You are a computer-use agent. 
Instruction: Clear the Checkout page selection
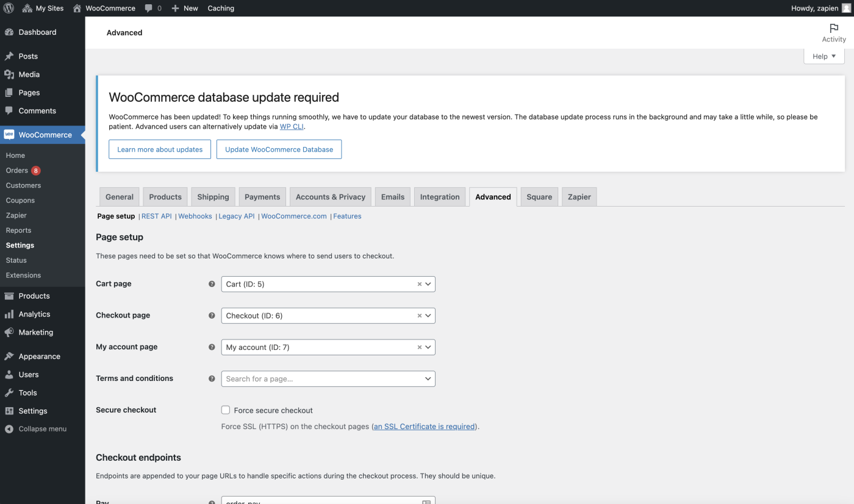(420, 316)
